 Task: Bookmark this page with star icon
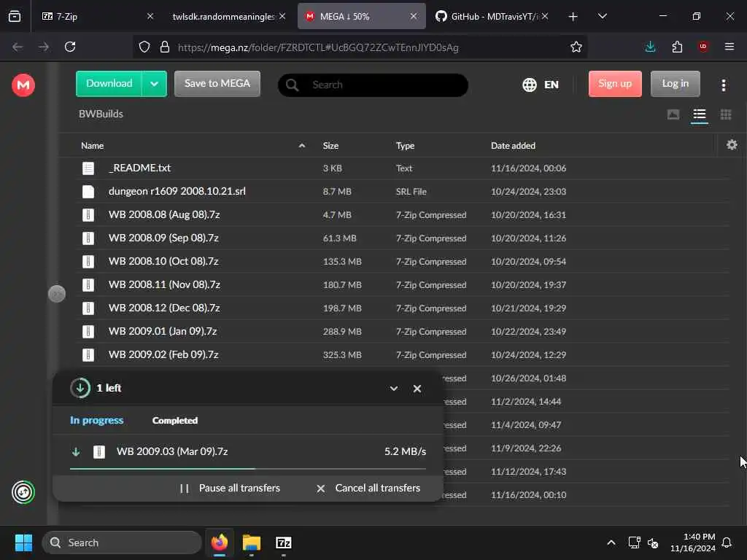(576, 47)
